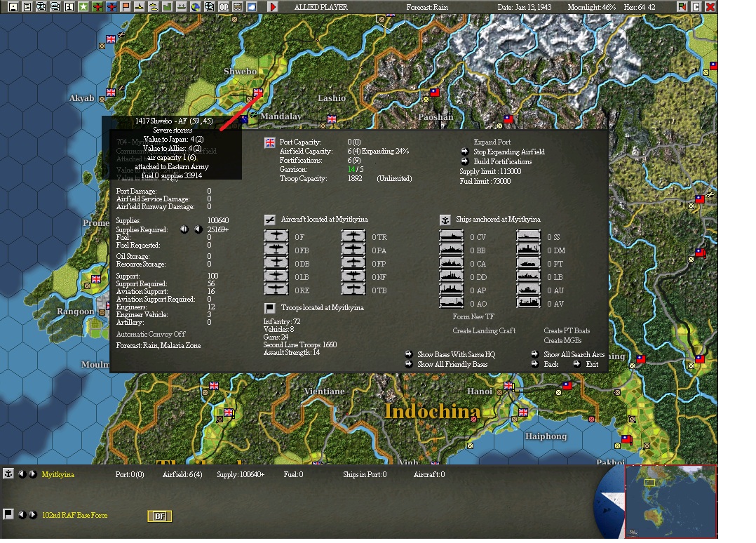Decrease Supplies Required using left-half arrow

[x=184, y=229]
